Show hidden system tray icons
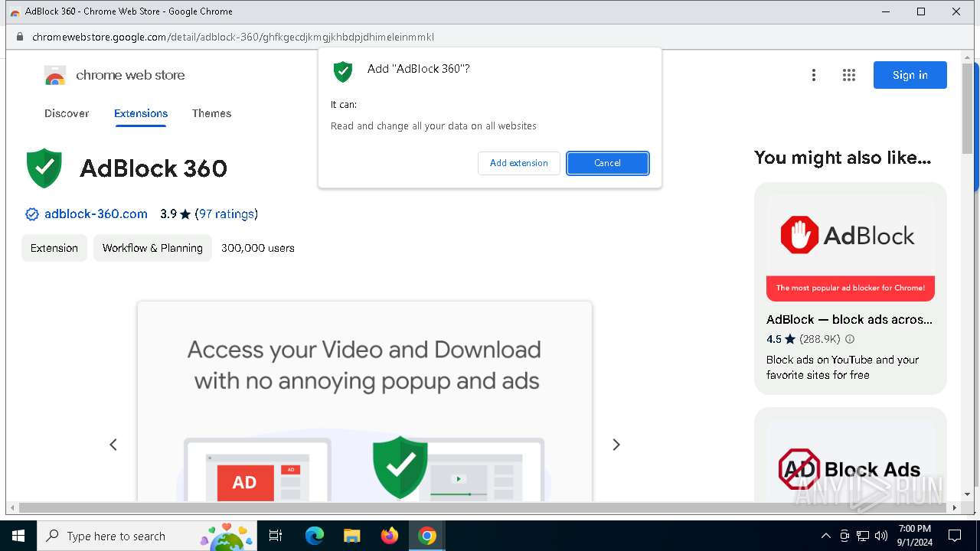The width and height of the screenshot is (980, 551). pos(825,536)
